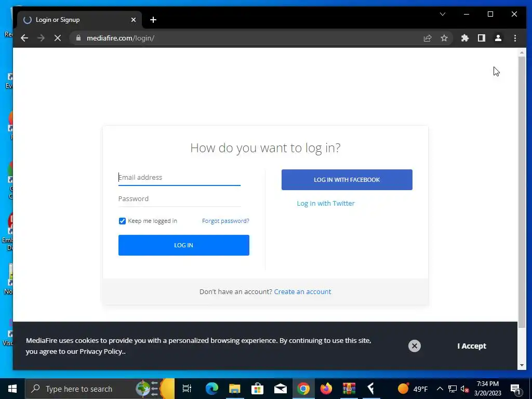532x399 pixels.
Task: Open network settings from the tray
Action: pyautogui.click(x=453, y=389)
